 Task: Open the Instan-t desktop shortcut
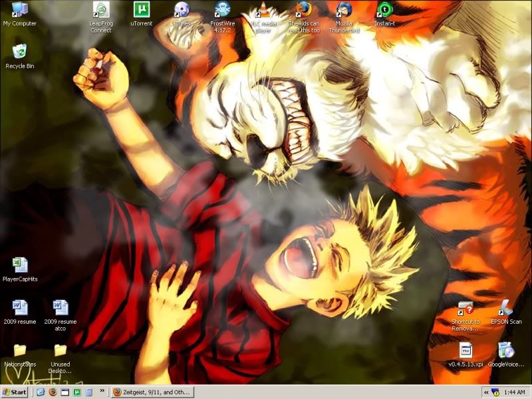click(x=385, y=14)
